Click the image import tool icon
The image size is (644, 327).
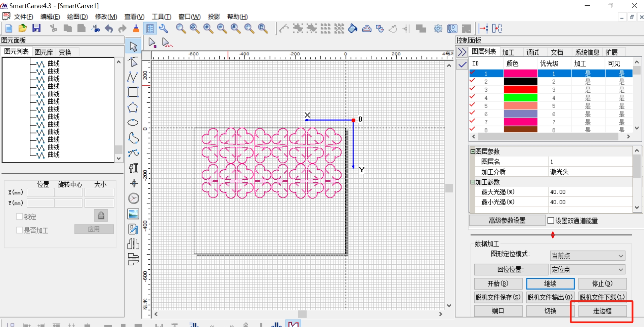[134, 214]
